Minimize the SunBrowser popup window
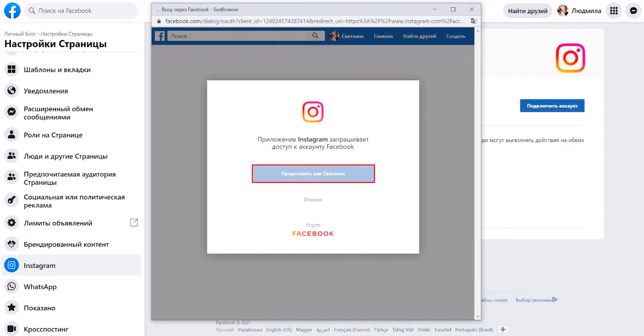 [434, 9]
